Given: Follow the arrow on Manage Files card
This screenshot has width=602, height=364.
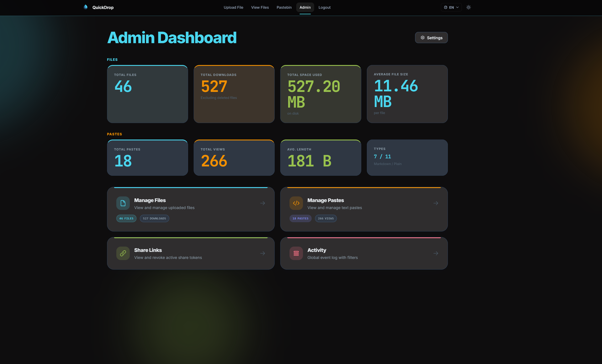Looking at the screenshot, I should [262, 203].
